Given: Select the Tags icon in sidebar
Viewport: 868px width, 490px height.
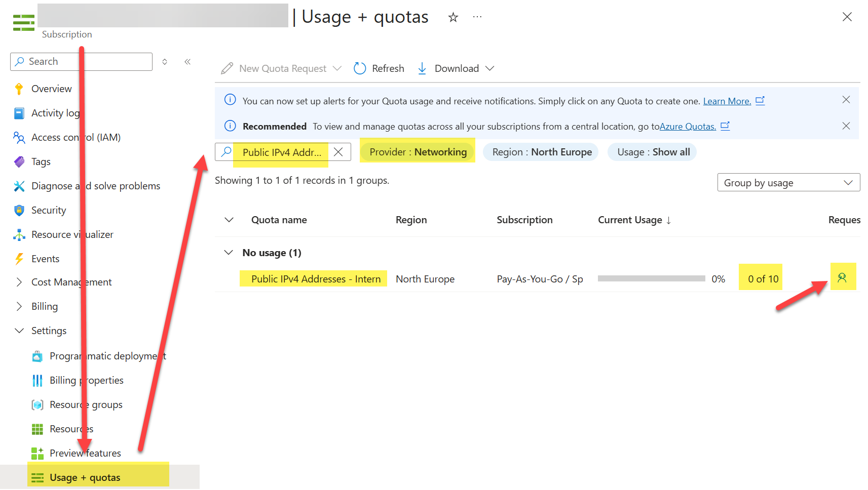Looking at the screenshot, I should click(x=19, y=162).
